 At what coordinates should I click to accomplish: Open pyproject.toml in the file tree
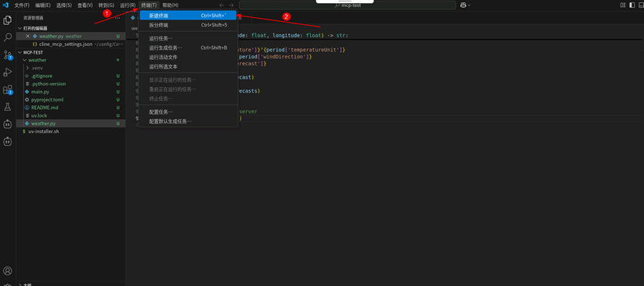pos(48,100)
